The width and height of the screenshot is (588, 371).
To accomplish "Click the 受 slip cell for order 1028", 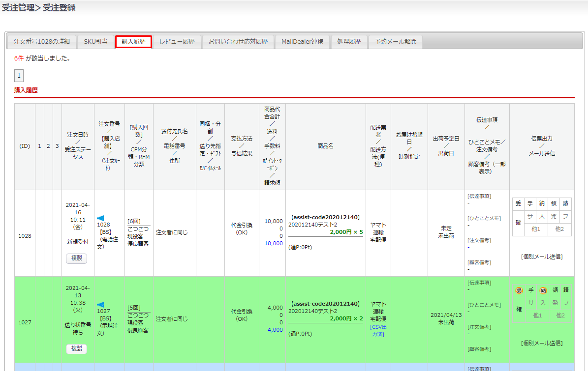I will (x=518, y=204).
